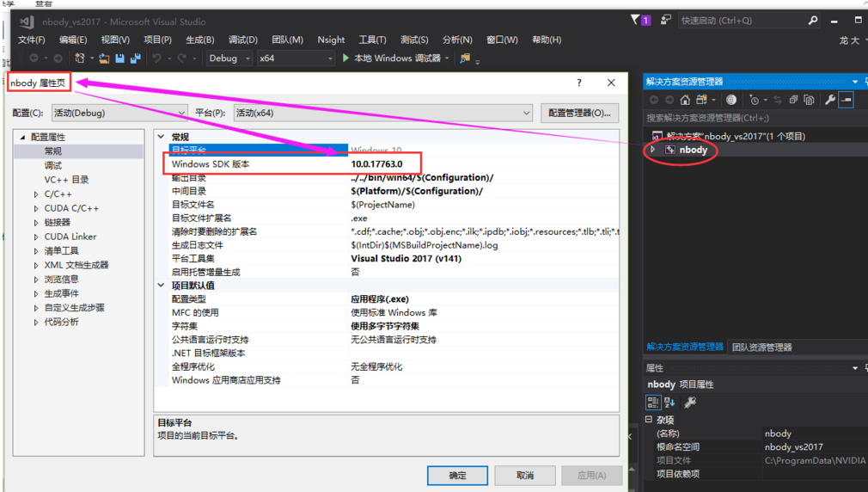
Task: Collapse the 杂项 category in Properties panel
Action: tap(649, 420)
